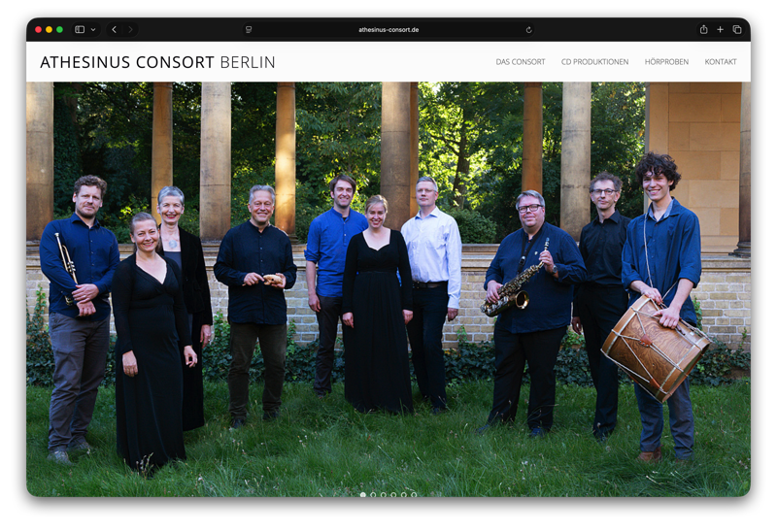Go forward with the forward arrow
Viewport: 777px width, 532px height.
(130, 30)
